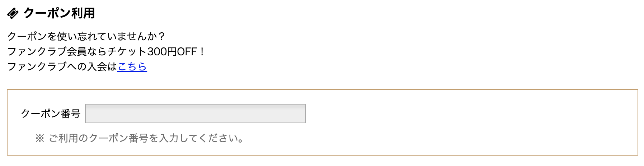This screenshot has height=166, width=644.
Task: Click the text クーポンを使い忘れていませんか？
Action: (86, 36)
